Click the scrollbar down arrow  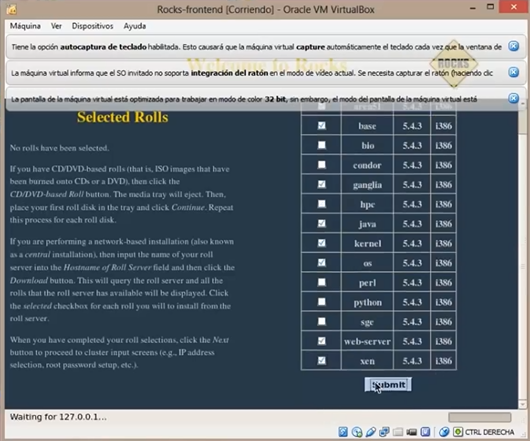coord(522,404)
